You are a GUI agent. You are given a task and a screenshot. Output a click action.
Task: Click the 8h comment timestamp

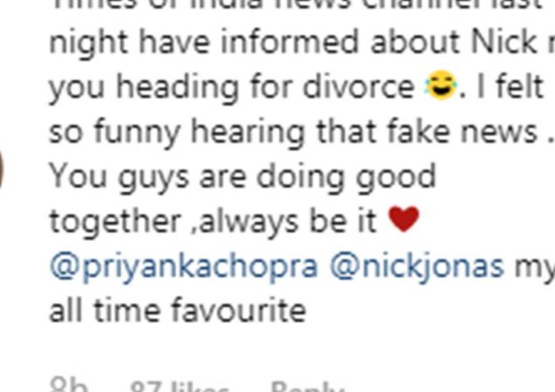69,385
